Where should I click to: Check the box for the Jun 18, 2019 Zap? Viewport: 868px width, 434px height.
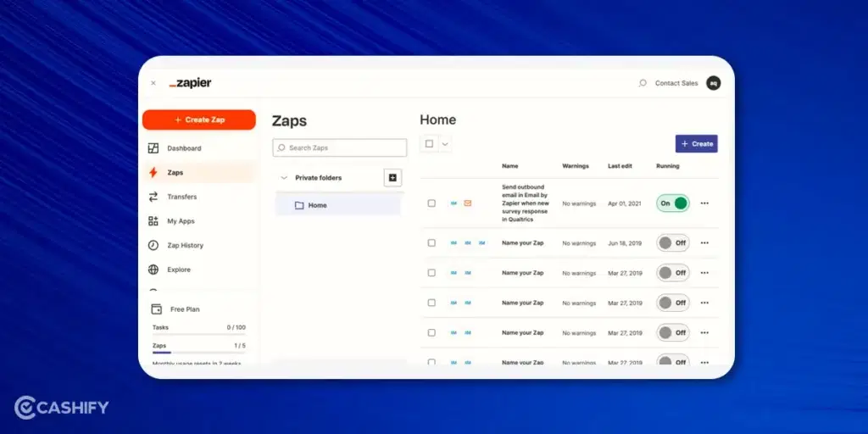[x=431, y=243]
